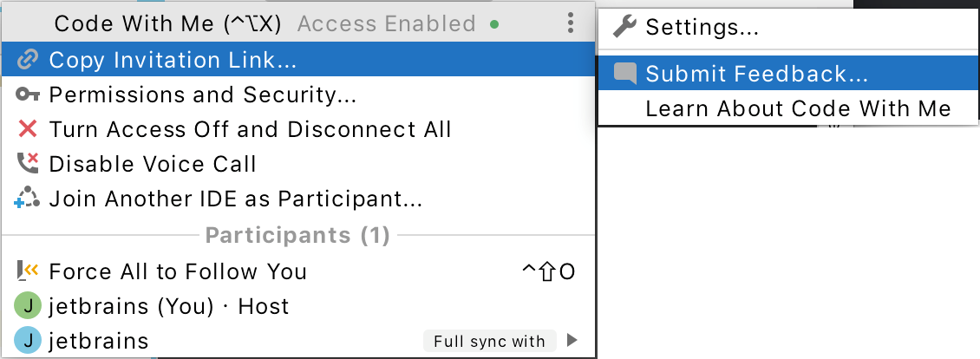Image resolution: width=980 pixels, height=359 pixels.
Task: Click the blue jetbrains participant avatar
Action: (28, 341)
